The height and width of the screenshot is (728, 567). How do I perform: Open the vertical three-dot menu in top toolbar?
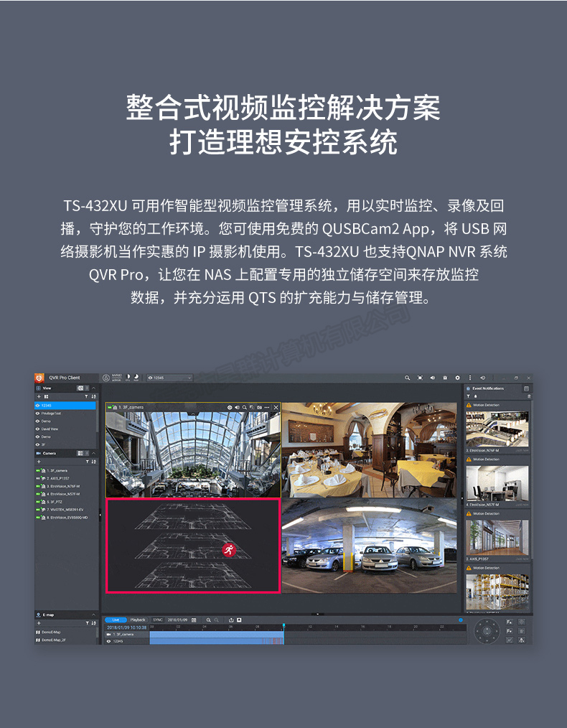click(x=470, y=378)
